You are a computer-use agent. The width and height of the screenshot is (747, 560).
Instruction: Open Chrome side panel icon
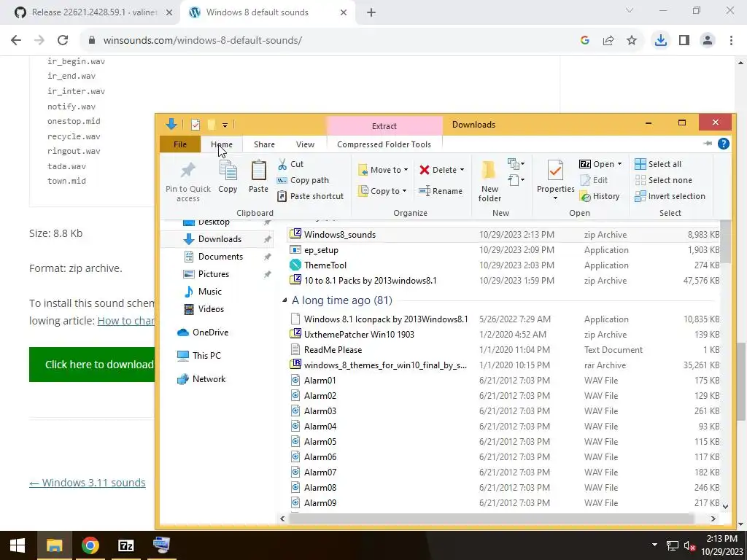click(684, 41)
